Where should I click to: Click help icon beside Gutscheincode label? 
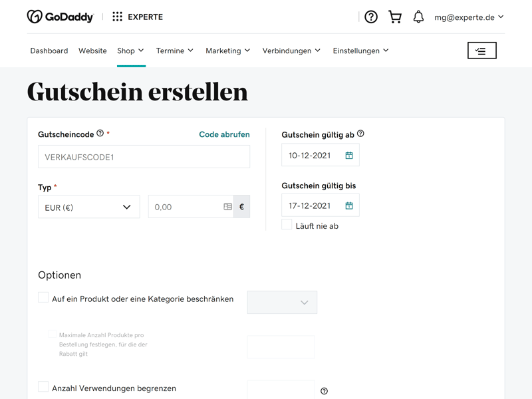100,134
